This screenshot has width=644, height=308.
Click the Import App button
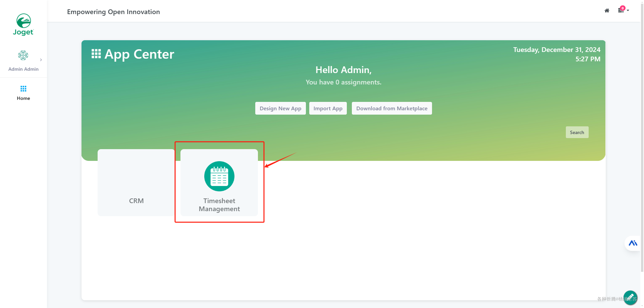328,108
